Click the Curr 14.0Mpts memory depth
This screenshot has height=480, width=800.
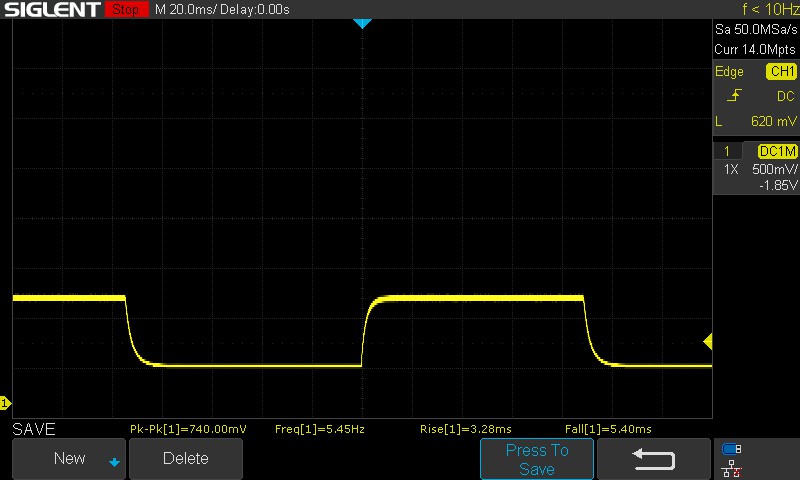[755, 49]
